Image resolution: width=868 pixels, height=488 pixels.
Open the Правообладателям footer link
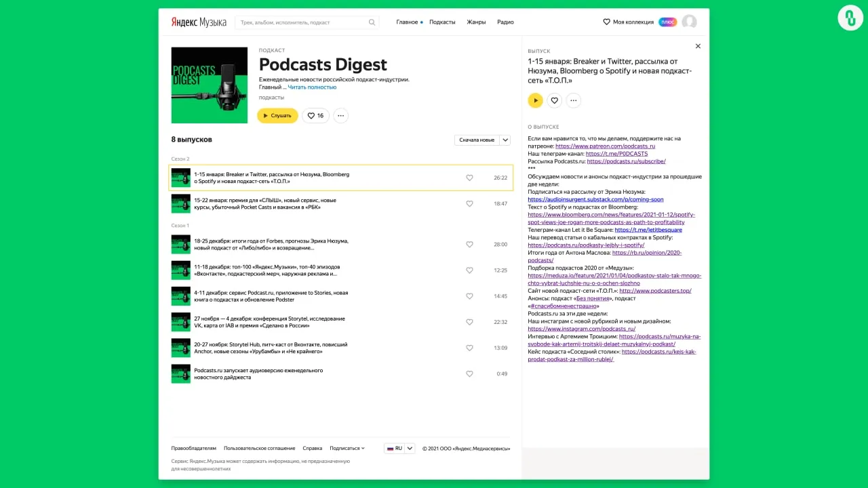194,448
